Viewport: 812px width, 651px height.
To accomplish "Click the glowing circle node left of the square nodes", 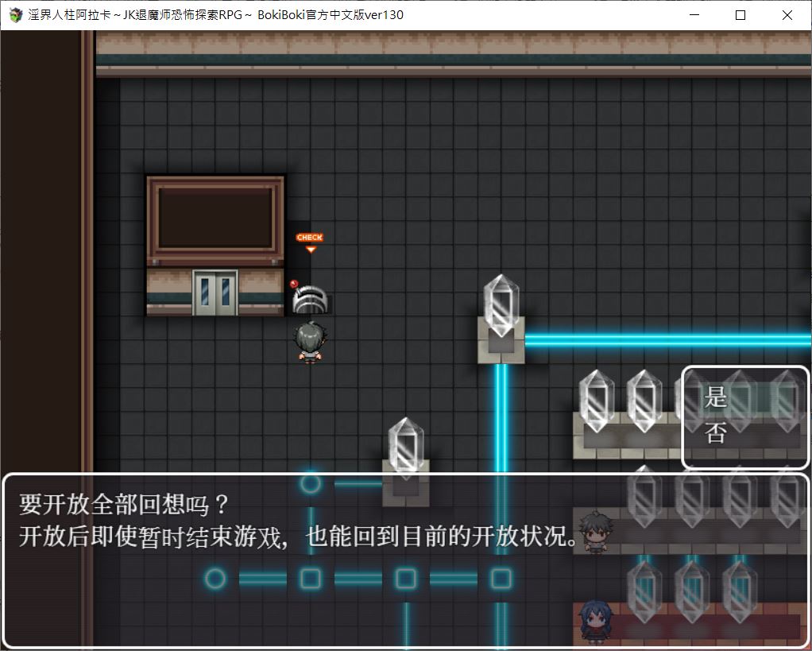I will coord(215,578).
